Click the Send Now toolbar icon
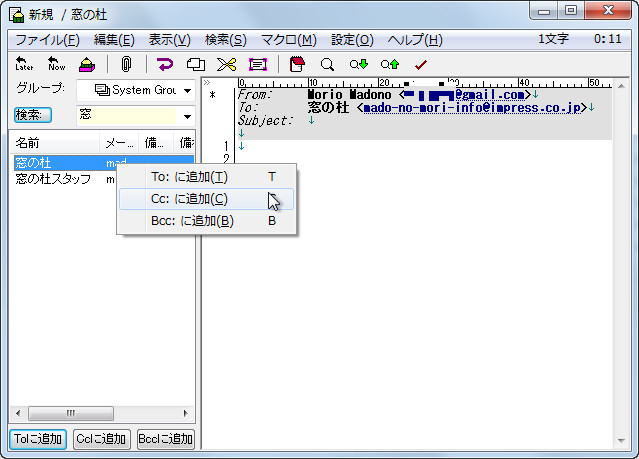639x459 pixels. (x=56, y=64)
